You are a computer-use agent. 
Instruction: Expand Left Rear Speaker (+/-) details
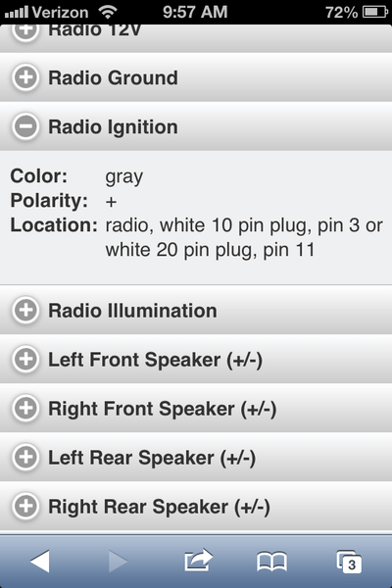[196, 457]
